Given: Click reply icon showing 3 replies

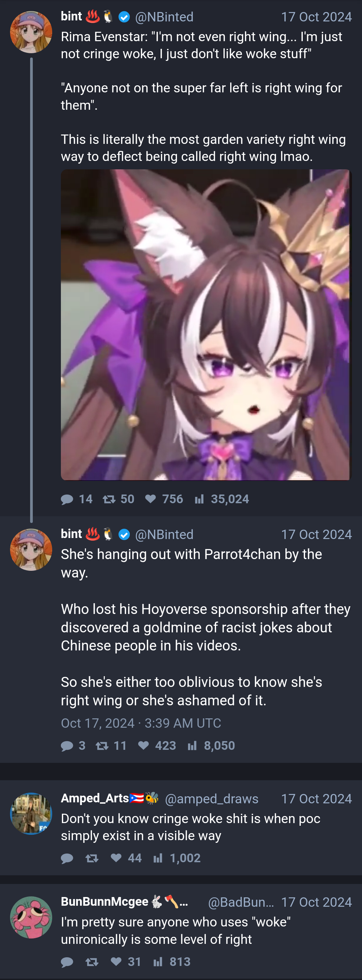Looking at the screenshot, I should pos(67,746).
